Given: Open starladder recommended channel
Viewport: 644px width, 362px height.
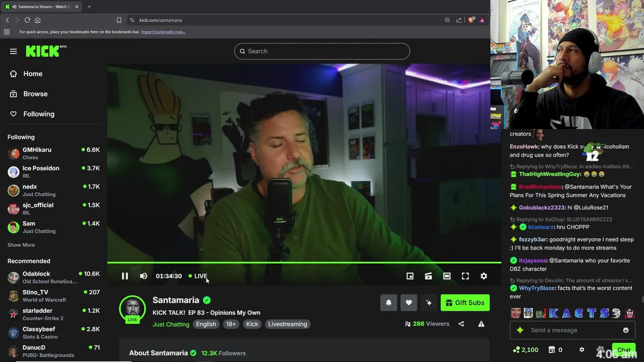Looking at the screenshot, I should [53, 314].
